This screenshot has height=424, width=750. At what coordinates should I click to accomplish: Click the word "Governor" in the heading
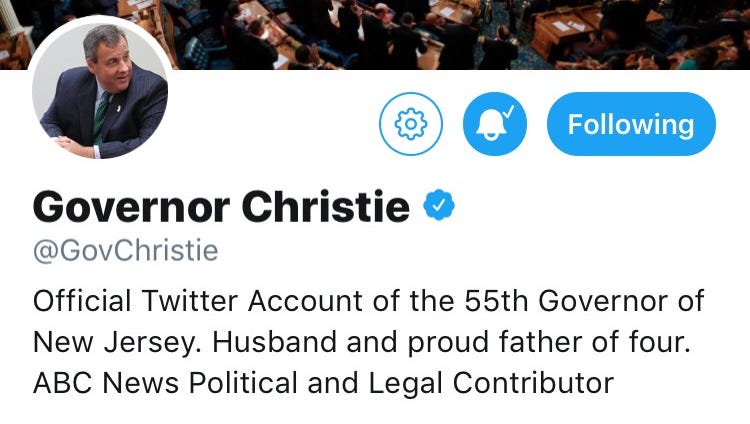tap(131, 207)
